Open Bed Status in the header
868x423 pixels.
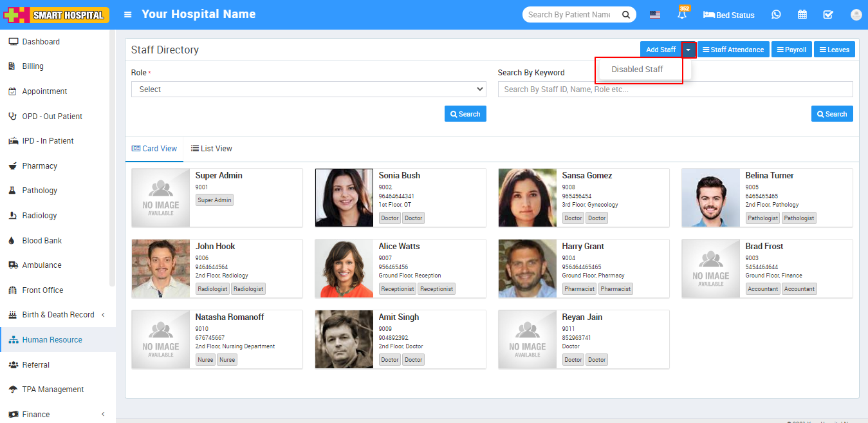click(728, 15)
